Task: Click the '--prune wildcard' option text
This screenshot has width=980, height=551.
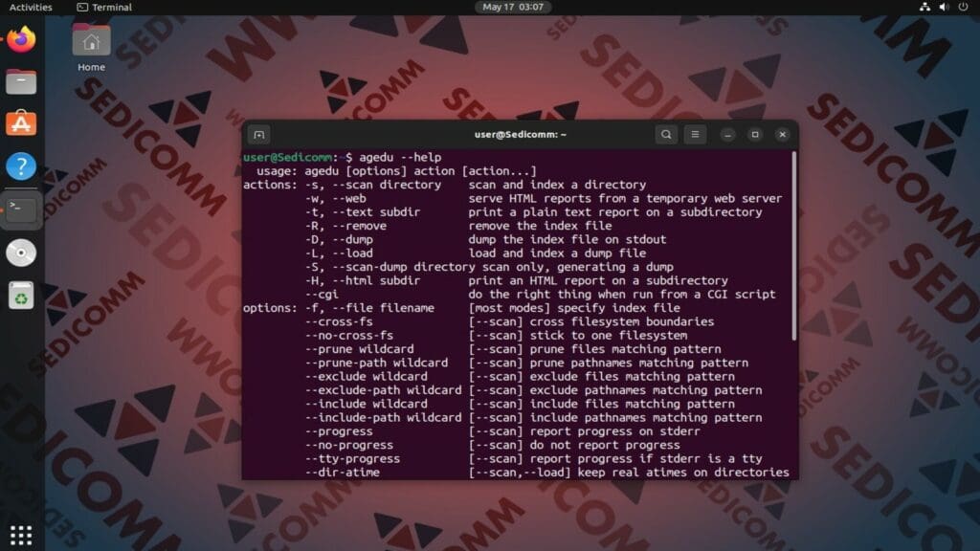Action: 360,349
